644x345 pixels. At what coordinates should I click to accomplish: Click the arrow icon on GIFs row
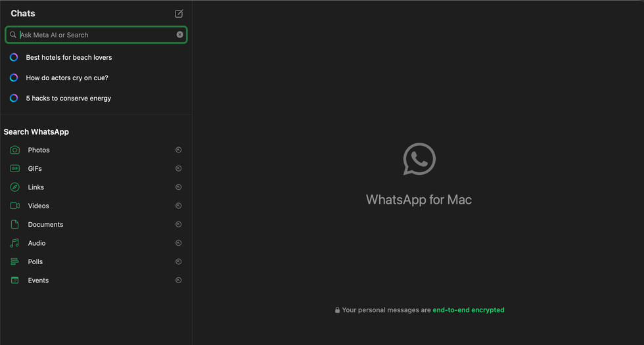tap(178, 168)
